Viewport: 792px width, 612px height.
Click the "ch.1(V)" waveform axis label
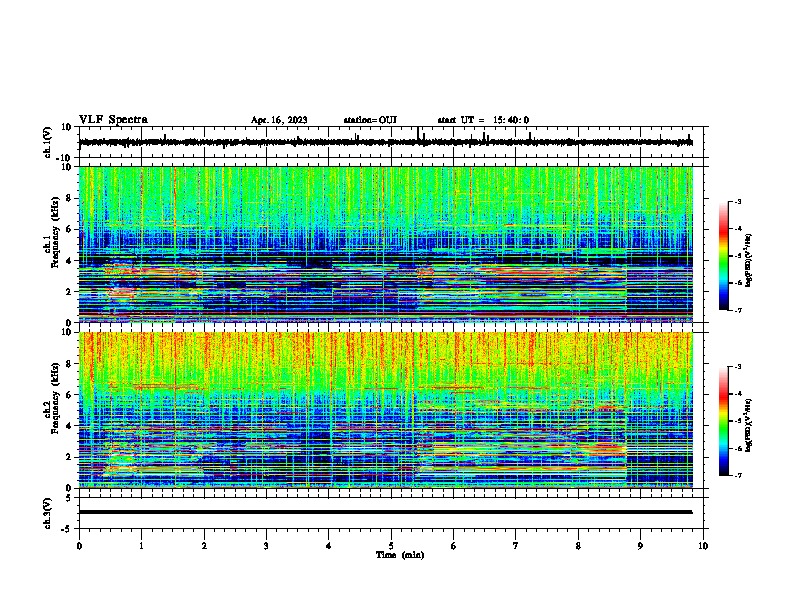click(47, 142)
